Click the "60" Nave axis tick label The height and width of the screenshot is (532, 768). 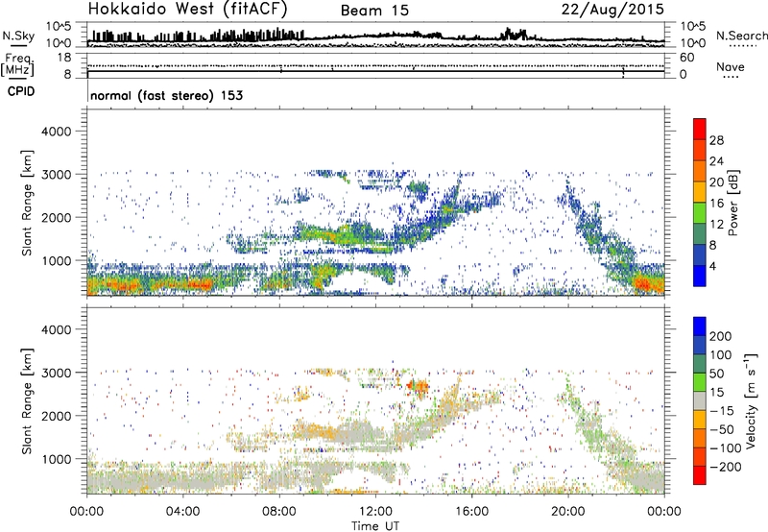(687, 58)
